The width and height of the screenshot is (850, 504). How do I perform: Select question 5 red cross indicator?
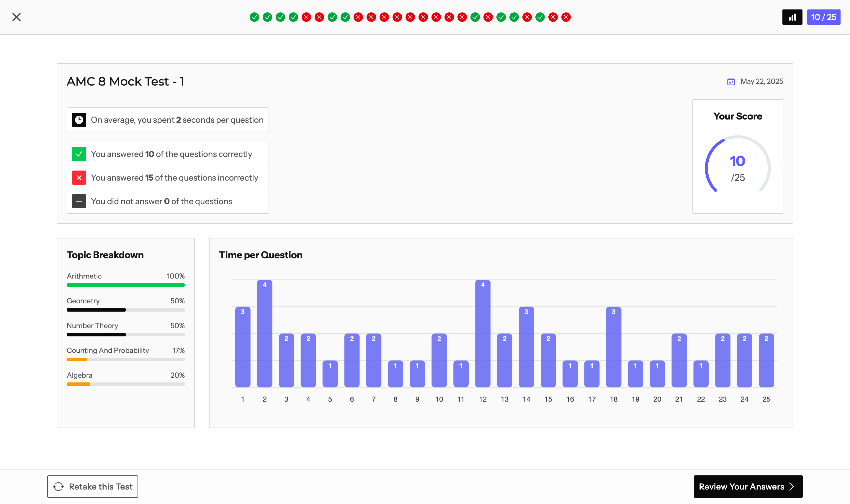306,17
